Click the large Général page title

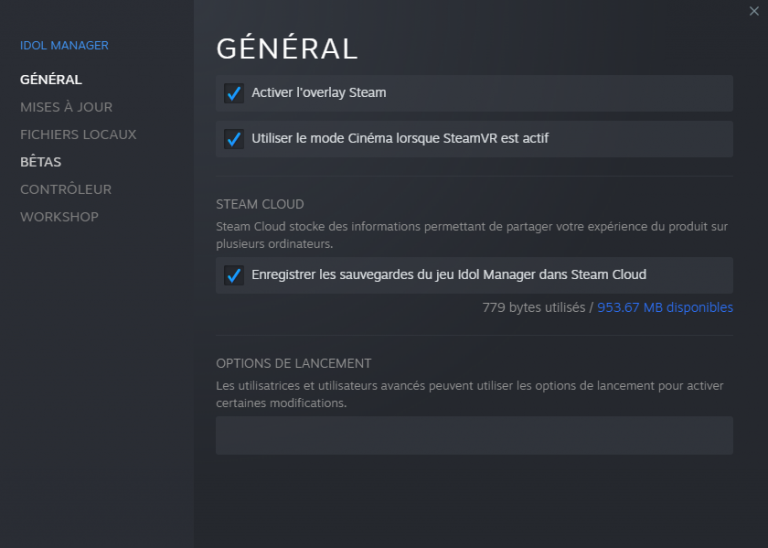(x=287, y=48)
